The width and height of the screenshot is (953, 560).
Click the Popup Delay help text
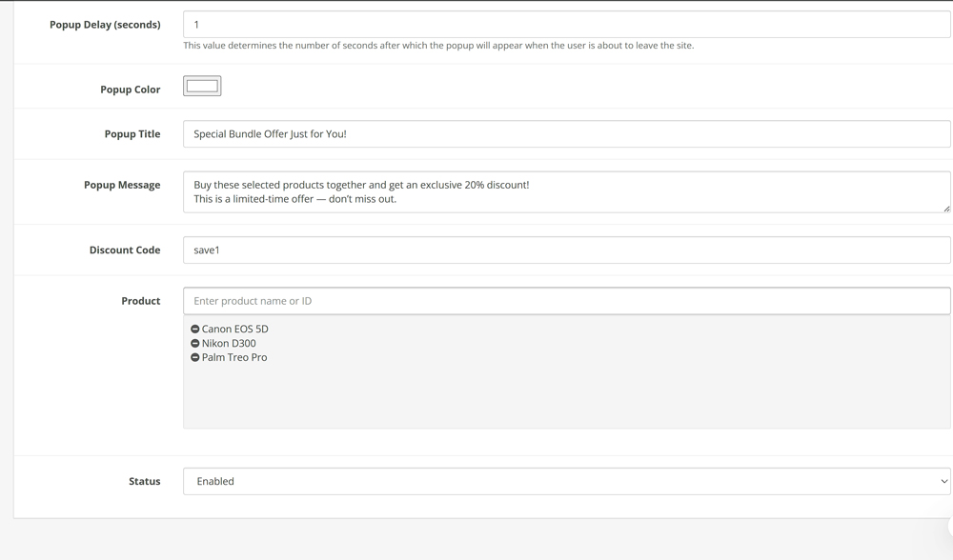[x=438, y=46]
